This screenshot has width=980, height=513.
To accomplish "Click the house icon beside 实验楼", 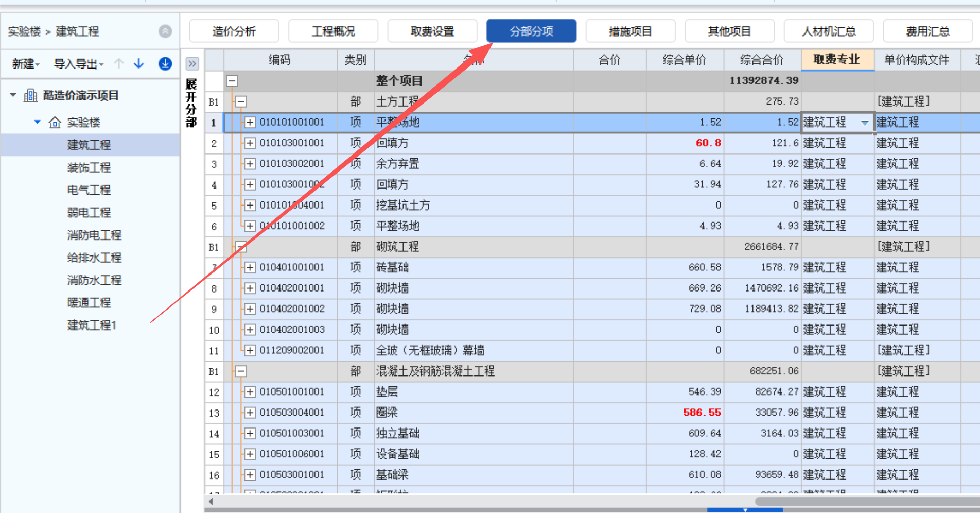I will [x=55, y=123].
